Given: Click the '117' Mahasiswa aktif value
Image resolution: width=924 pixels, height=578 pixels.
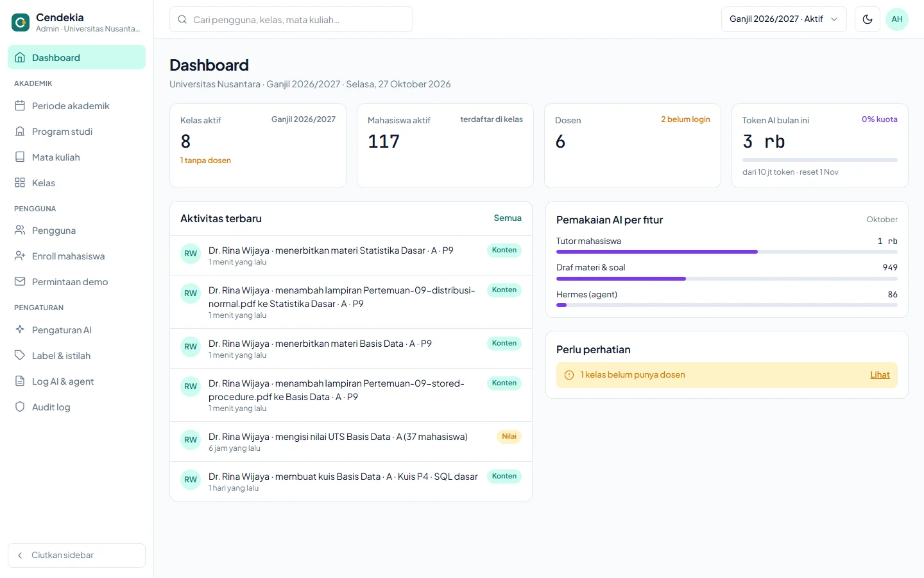Looking at the screenshot, I should tap(384, 141).
